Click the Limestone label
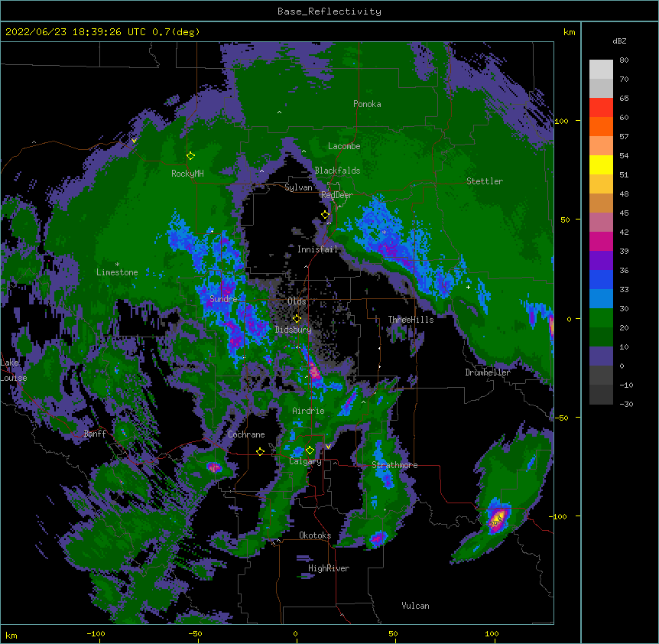659x644 pixels. (117, 272)
